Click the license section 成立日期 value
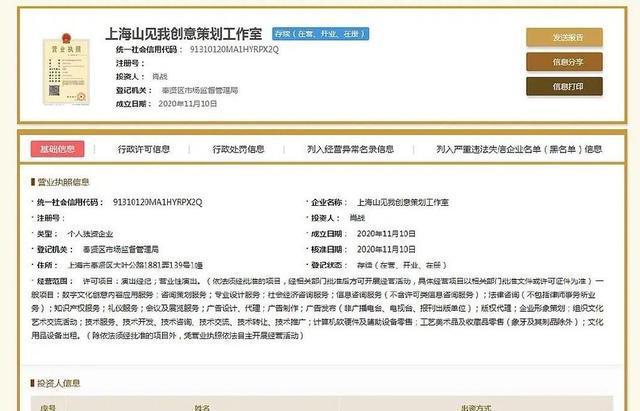The image size is (640, 411). pos(386,234)
